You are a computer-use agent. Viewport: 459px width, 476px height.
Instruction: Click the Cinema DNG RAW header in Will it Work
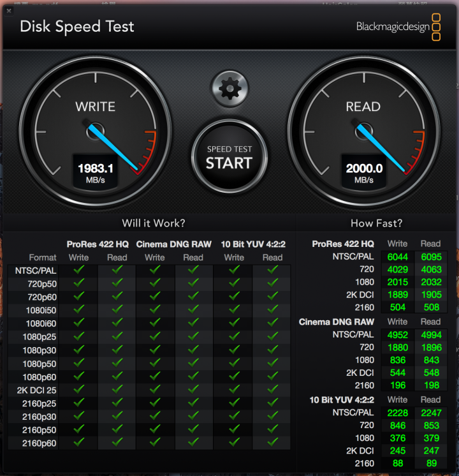[x=173, y=244]
